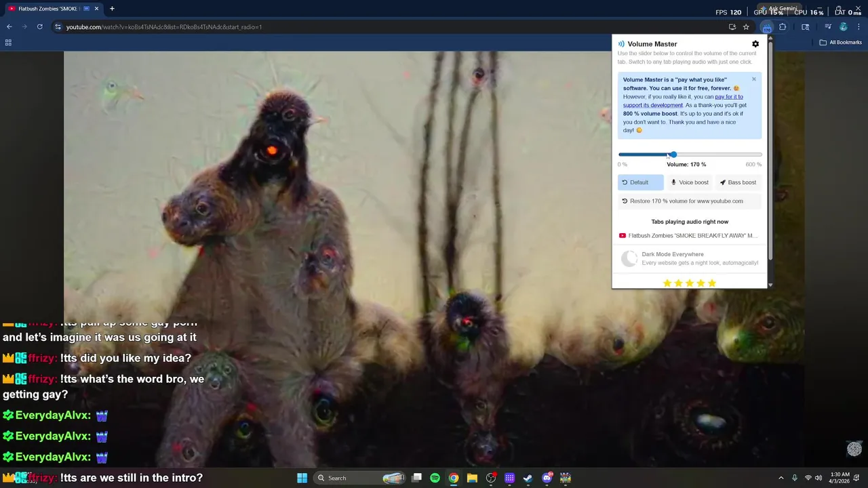Reload the YouTube page
The height and width of the screenshot is (488, 868).
coord(40,27)
